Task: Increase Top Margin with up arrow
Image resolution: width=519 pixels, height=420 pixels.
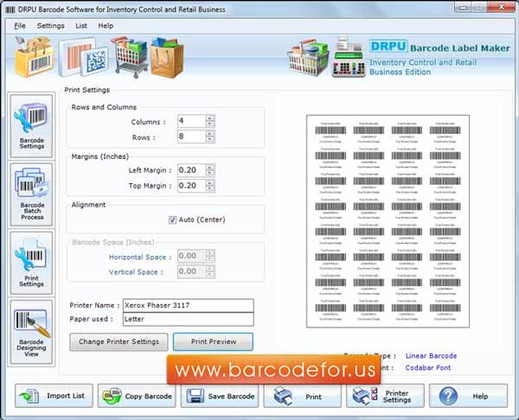Action: tap(210, 183)
